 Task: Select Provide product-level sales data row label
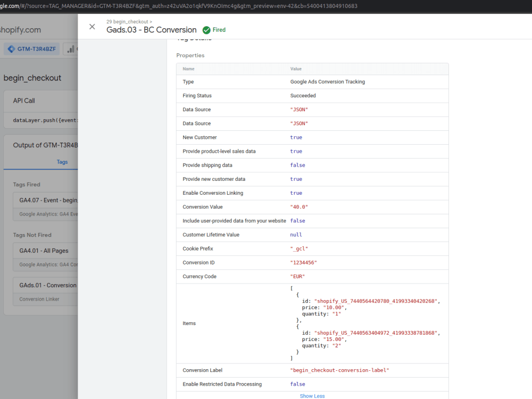219,151
